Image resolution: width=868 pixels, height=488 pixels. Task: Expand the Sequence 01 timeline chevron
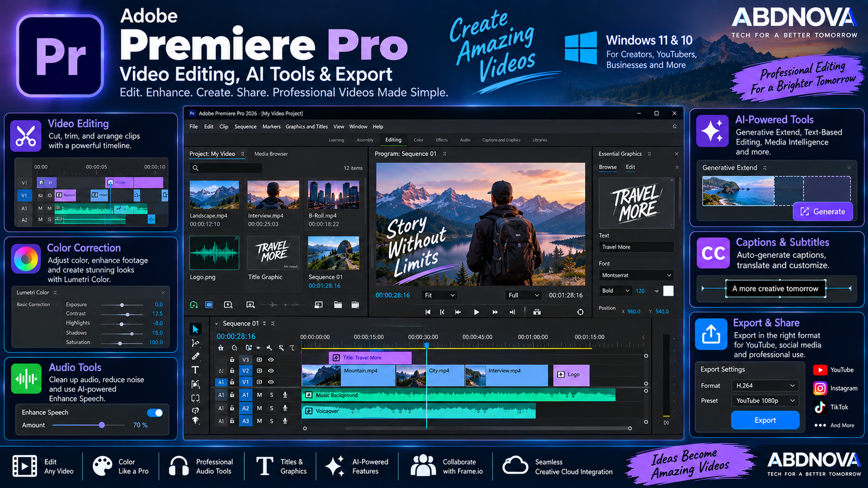point(216,324)
